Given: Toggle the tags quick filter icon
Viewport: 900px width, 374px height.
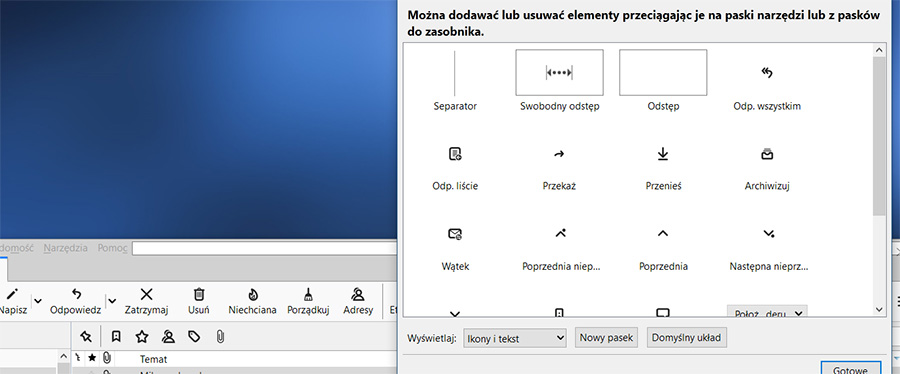Looking at the screenshot, I should click(x=195, y=337).
